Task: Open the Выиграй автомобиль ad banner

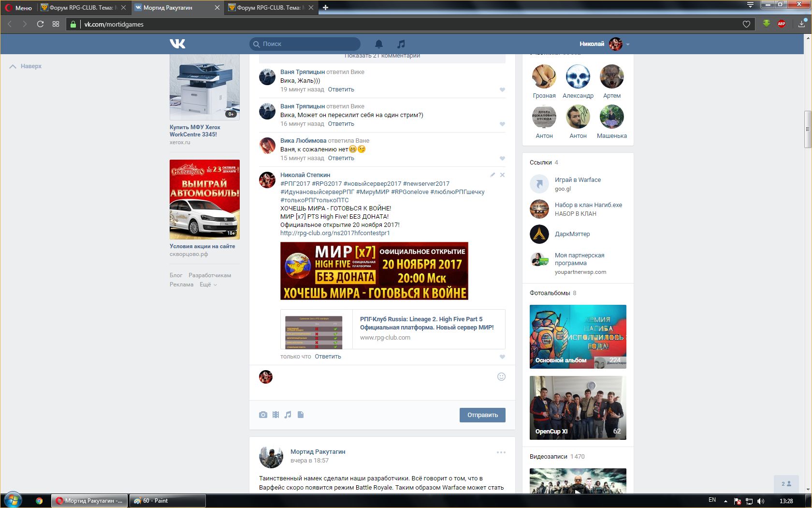Action: 204,199
